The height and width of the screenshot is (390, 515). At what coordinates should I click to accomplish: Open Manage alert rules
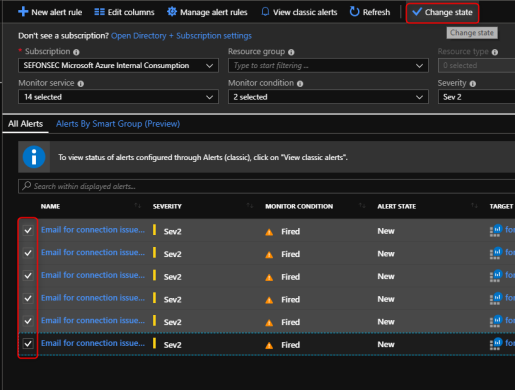[x=207, y=12]
